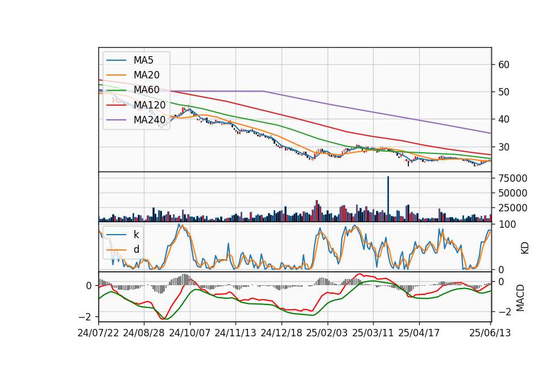Click the 24/08/28 date label
The width and height of the screenshot is (546, 392).
pos(144,333)
